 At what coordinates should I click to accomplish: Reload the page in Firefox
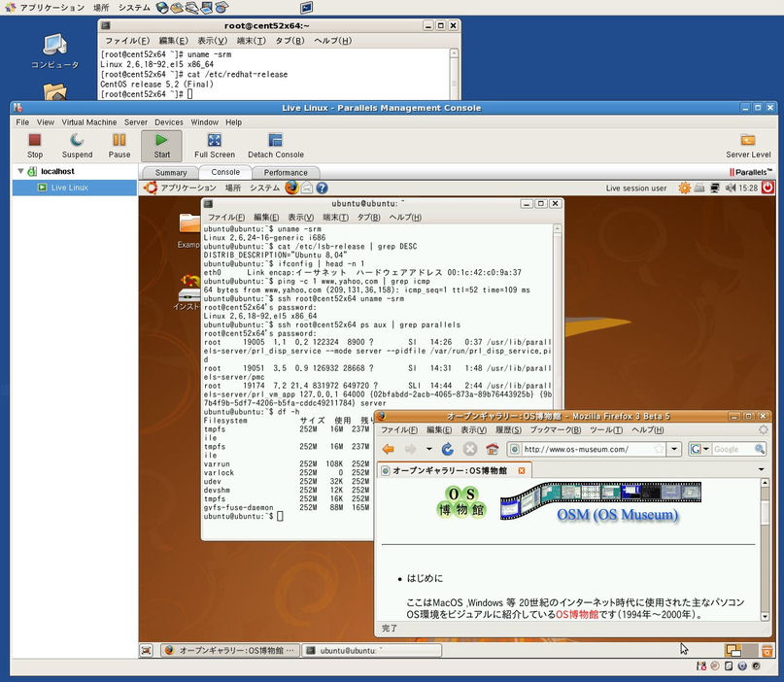click(x=448, y=449)
